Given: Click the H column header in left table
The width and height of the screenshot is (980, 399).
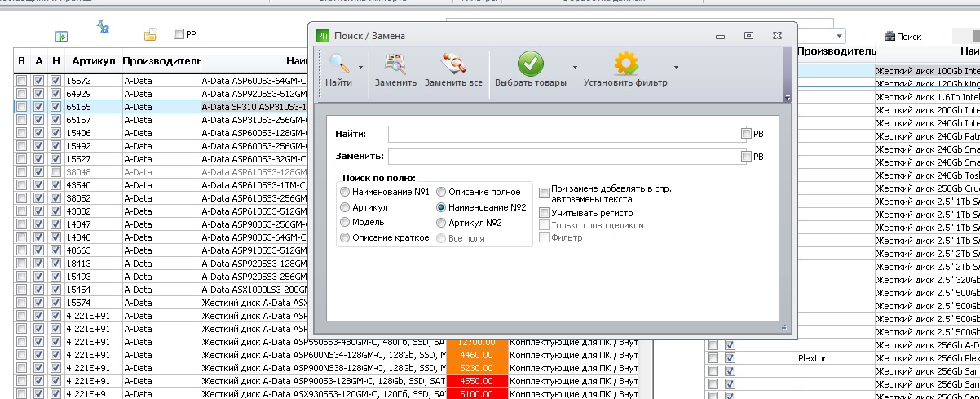Looking at the screenshot, I should [55, 61].
